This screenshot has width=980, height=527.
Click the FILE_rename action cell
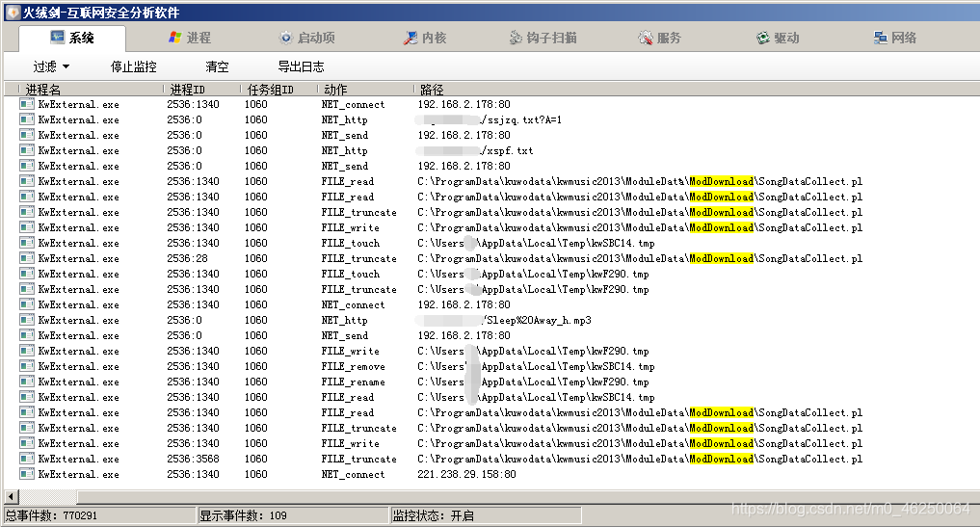pyautogui.click(x=353, y=382)
